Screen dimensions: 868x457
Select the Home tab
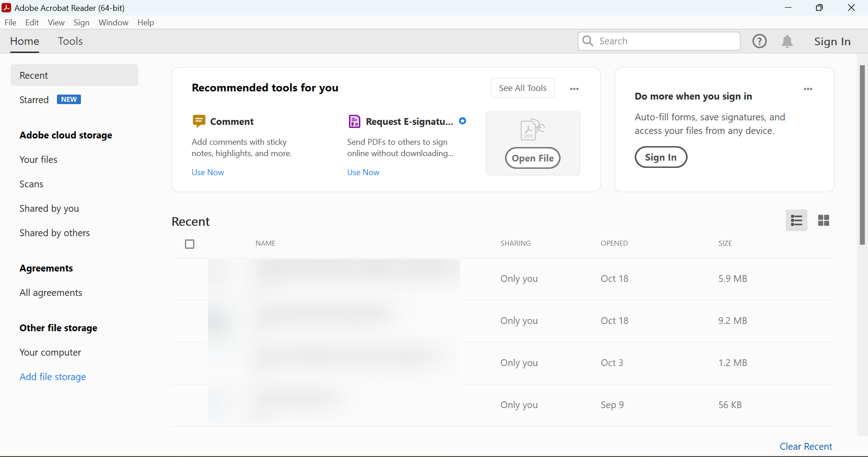click(24, 41)
